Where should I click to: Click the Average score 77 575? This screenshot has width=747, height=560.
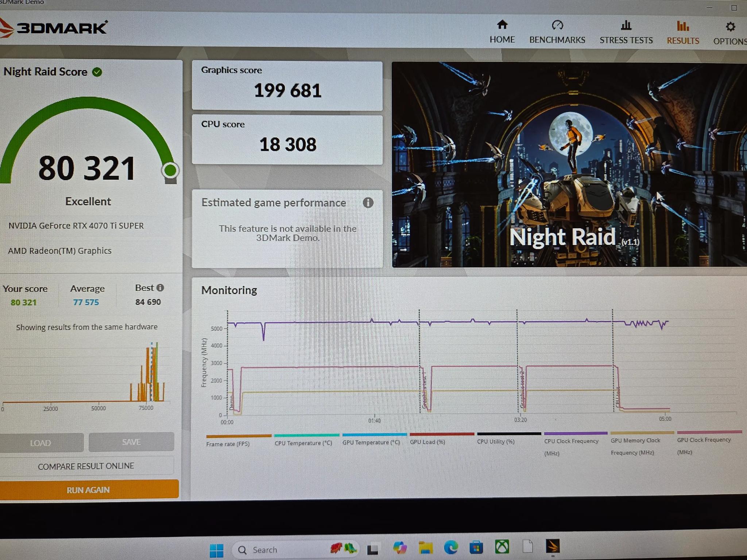click(86, 302)
